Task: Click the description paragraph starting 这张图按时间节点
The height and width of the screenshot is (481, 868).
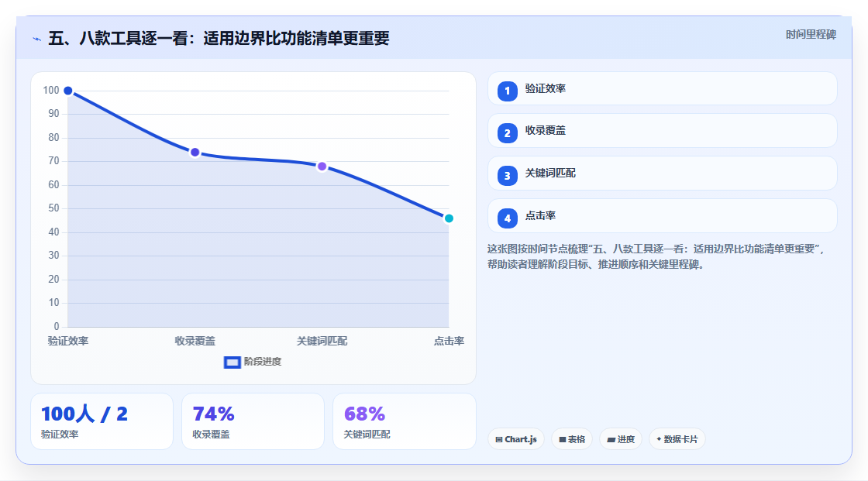Action: point(656,256)
